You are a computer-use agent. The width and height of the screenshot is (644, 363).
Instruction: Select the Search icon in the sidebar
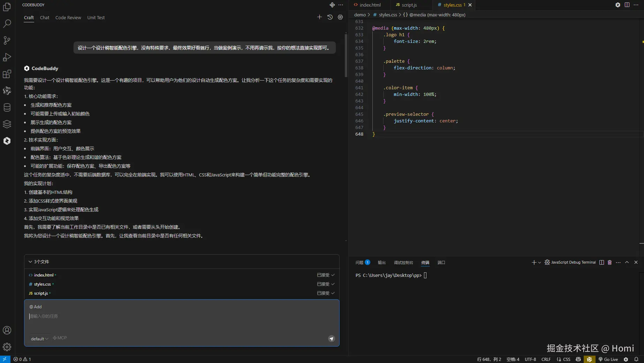point(7,24)
